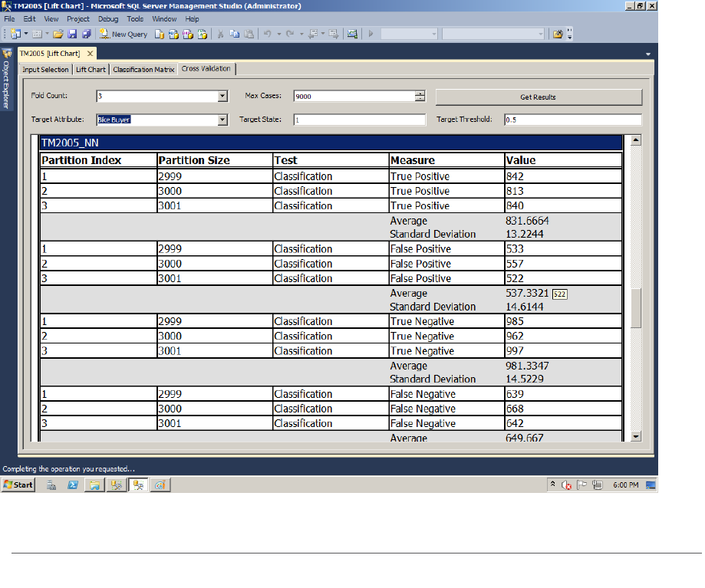Open the active documents list arrow

648,54
